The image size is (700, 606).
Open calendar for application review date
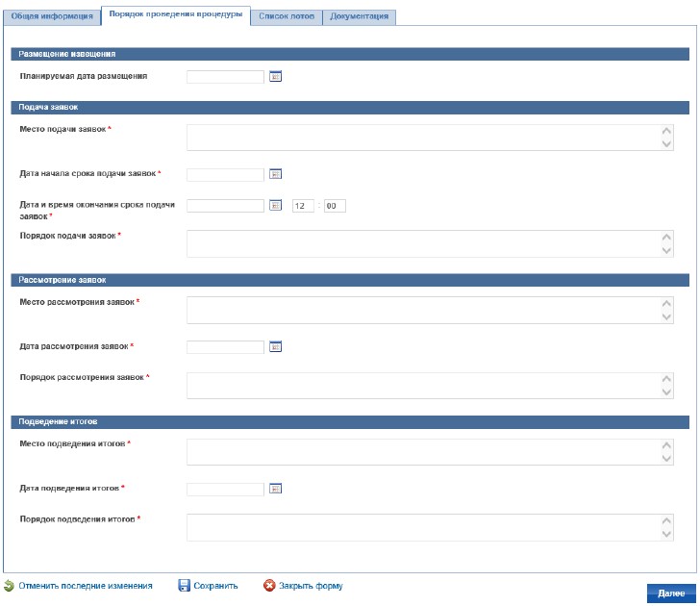point(275,346)
